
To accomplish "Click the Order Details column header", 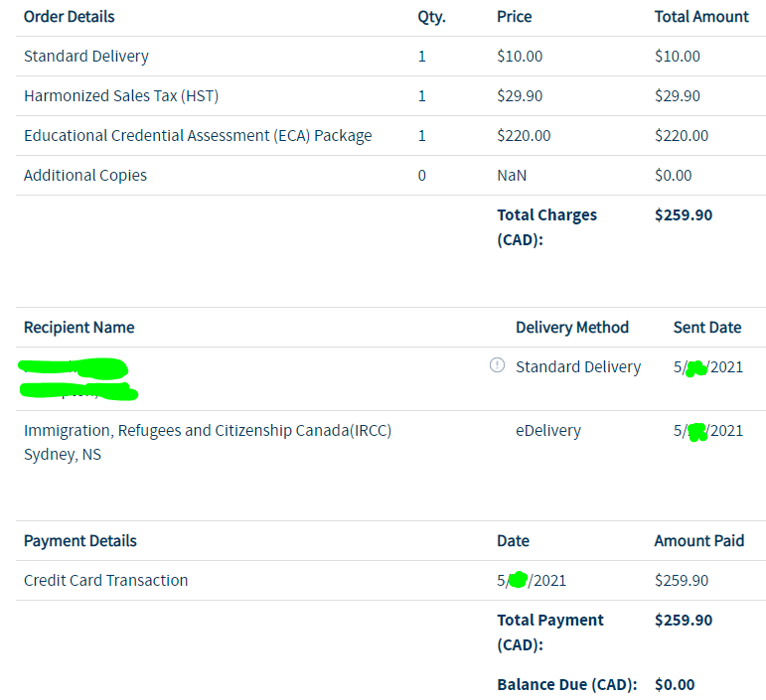I will click(69, 17).
